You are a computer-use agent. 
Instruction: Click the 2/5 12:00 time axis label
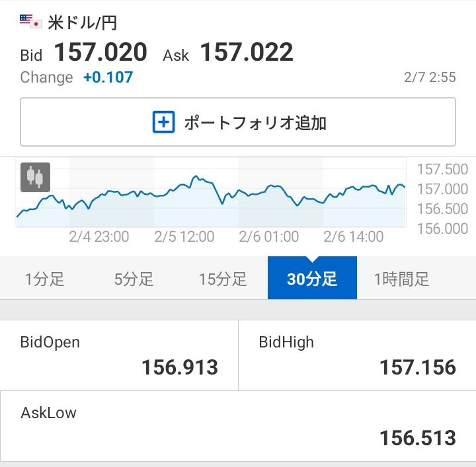point(184,236)
